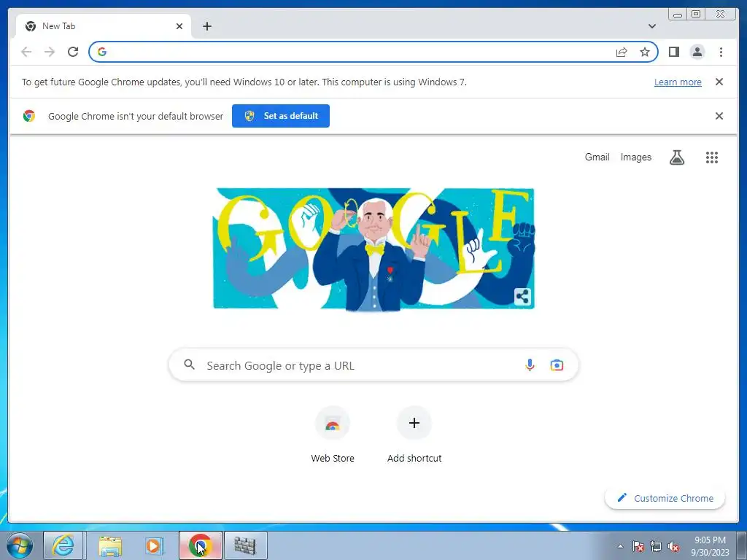
Task: Show hidden system tray icons
Action: coord(620,546)
